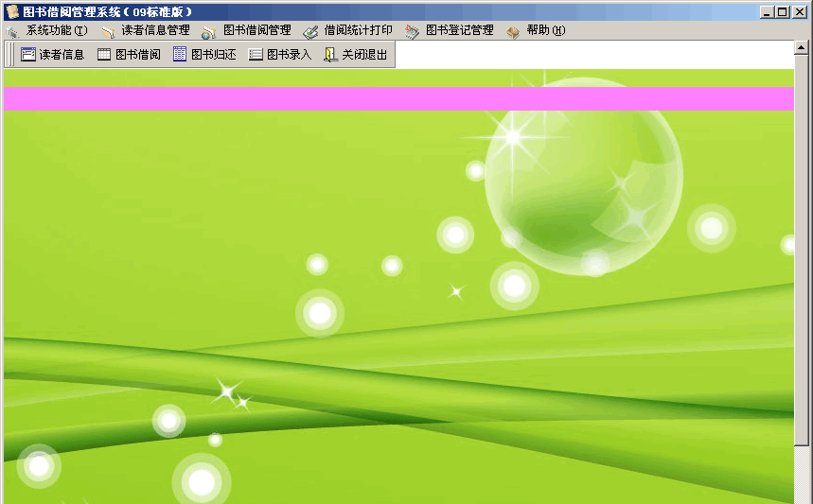The width and height of the screenshot is (813, 504).
Task: Click the grid icon left of 图书借阅
Action: [x=104, y=55]
